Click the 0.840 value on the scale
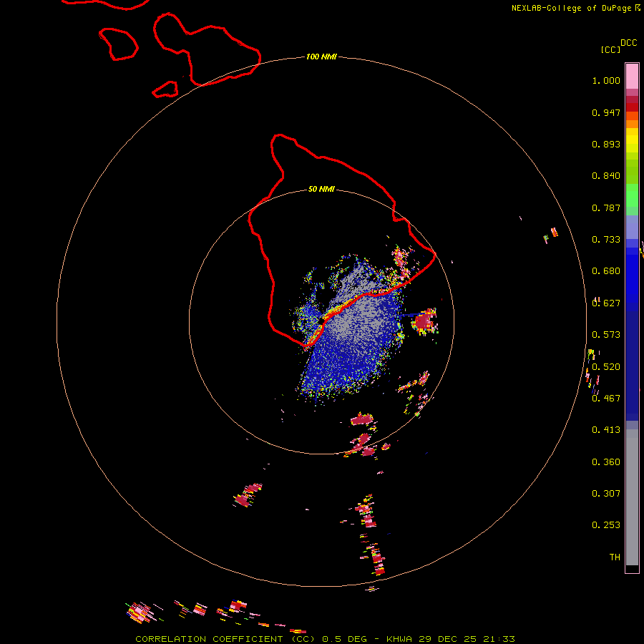Viewport: 644px width, 644px height. click(x=606, y=176)
